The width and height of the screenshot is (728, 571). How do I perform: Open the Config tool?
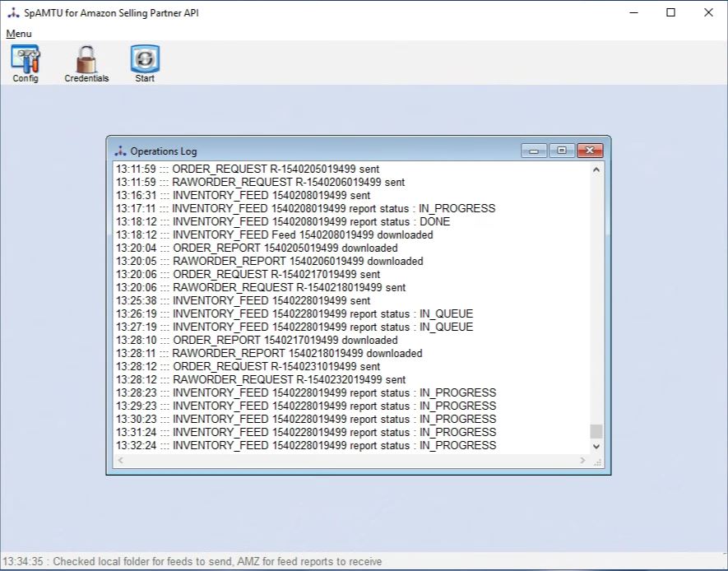click(26, 63)
